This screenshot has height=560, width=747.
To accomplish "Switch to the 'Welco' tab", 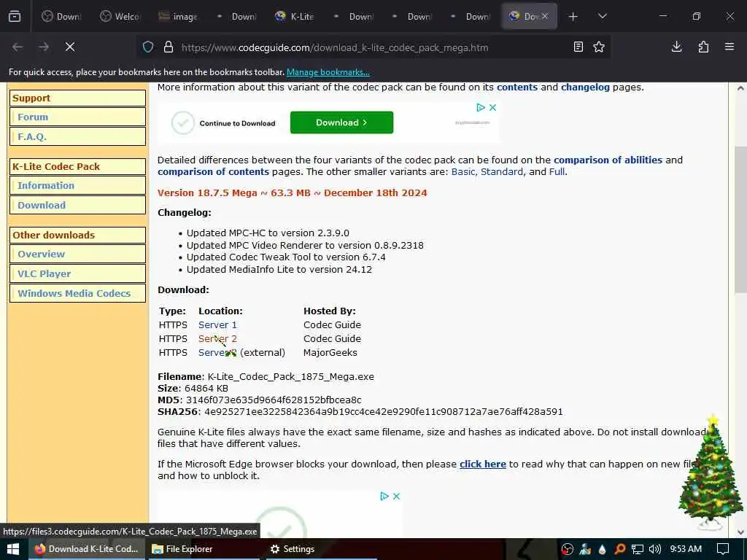I will 120,17.
